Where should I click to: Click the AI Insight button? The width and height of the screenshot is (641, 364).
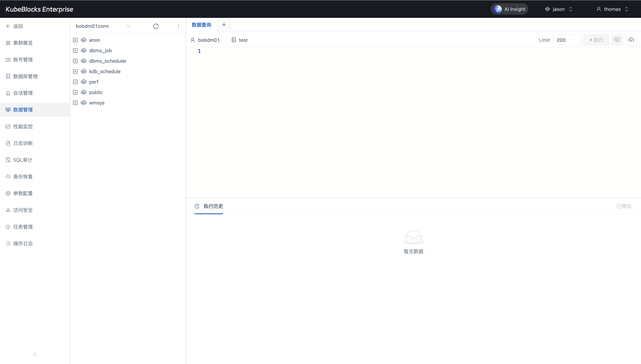[x=509, y=9]
